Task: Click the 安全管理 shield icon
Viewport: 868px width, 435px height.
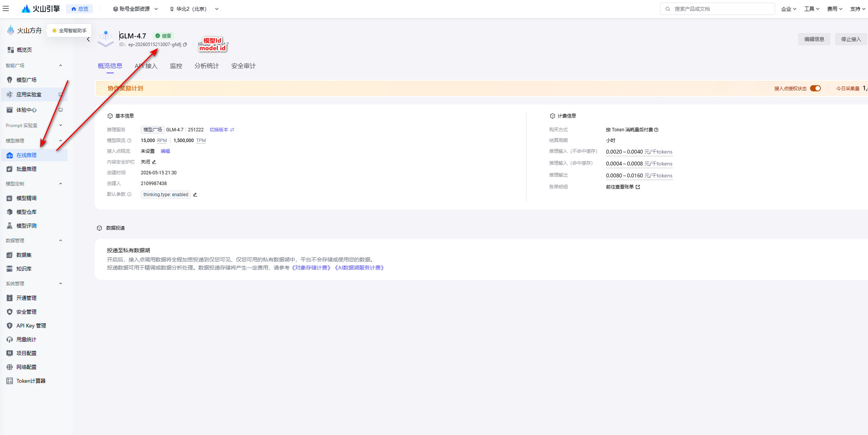Action: (x=10, y=312)
